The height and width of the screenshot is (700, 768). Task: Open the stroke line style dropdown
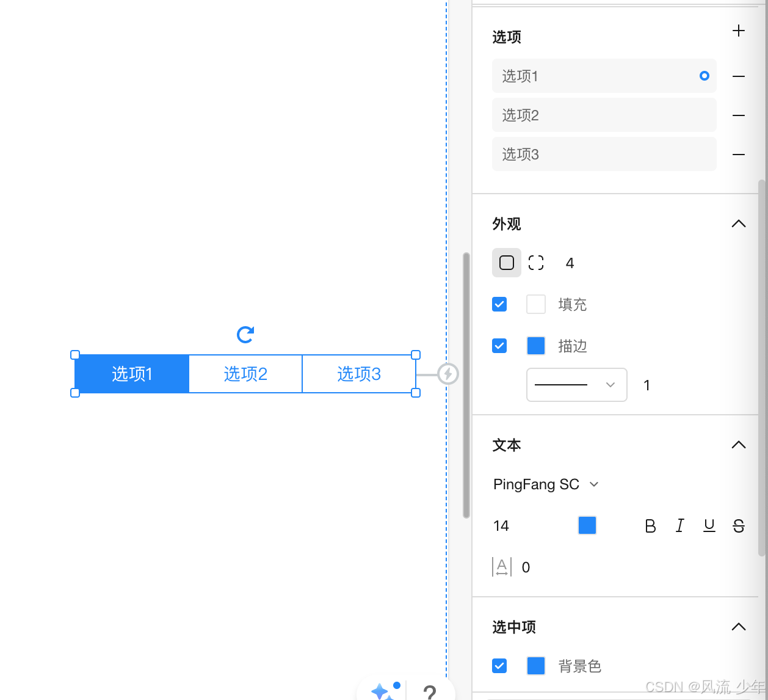coord(577,385)
